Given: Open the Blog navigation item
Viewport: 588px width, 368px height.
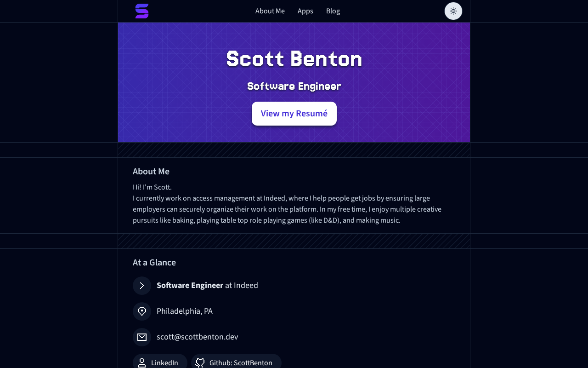Looking at the screenshot, I should coord(333,11).
